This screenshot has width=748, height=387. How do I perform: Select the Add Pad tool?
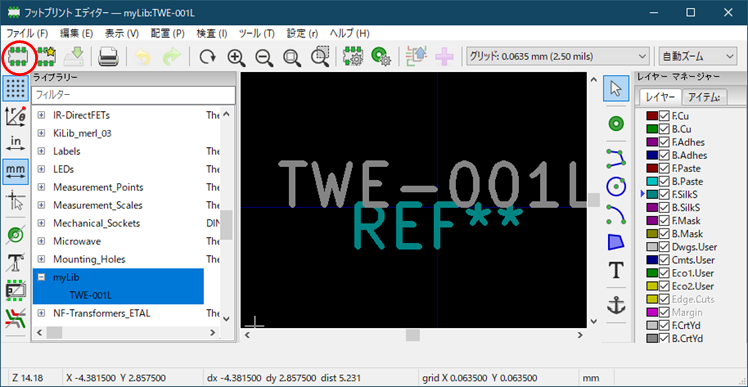[616, 124]
